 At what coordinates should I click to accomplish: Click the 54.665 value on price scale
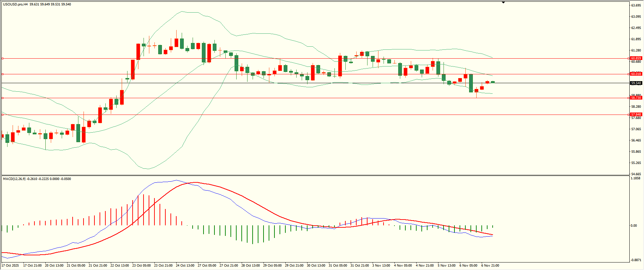(636, 174)
